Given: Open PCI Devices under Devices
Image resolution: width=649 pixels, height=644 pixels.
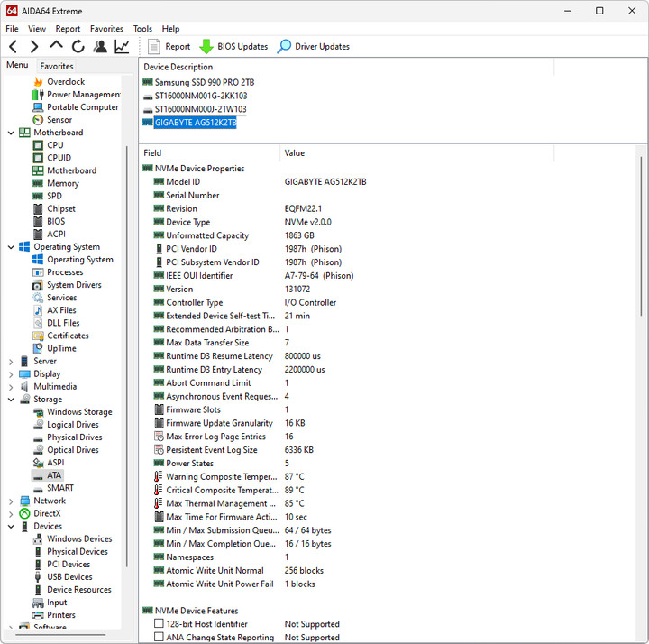Looking at the screenshot, I should [x=69, y=565].
